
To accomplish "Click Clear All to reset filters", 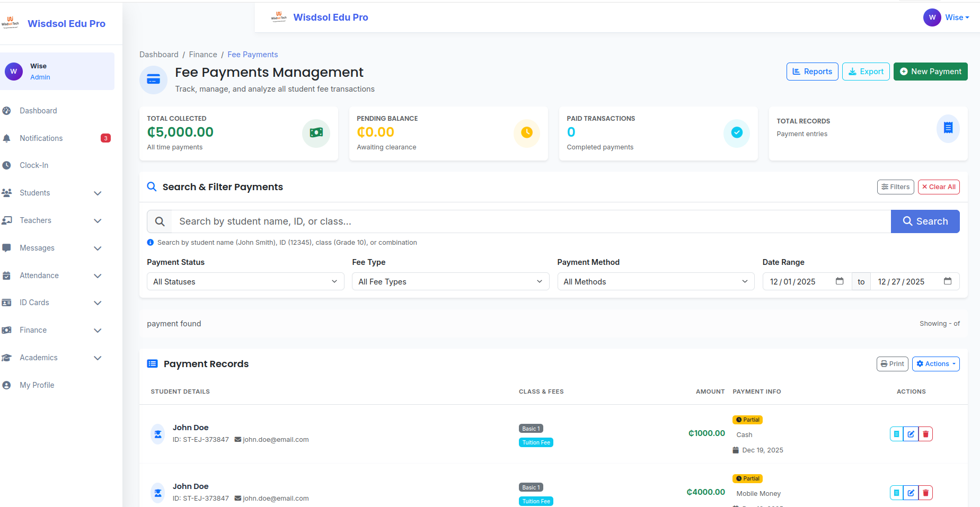I will pyautogui.click(x=939, y=186).
